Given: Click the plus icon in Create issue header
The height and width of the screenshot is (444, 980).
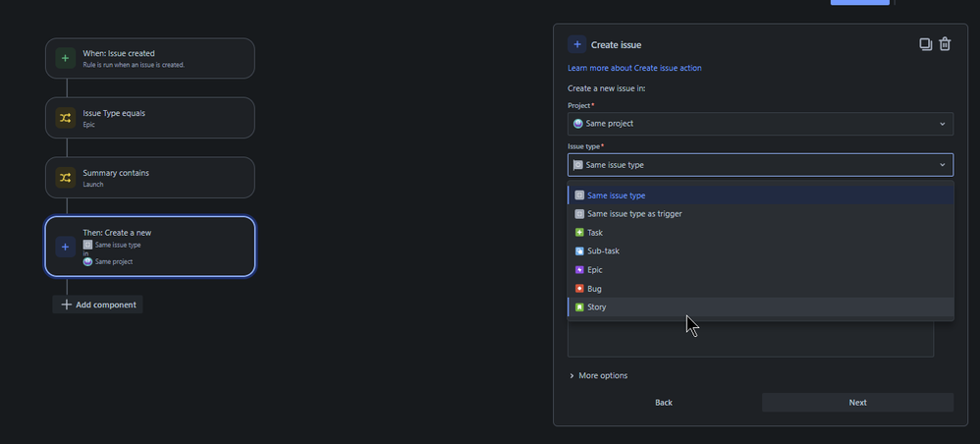Looking at the screenshot, I should click(x=576, y=44).
